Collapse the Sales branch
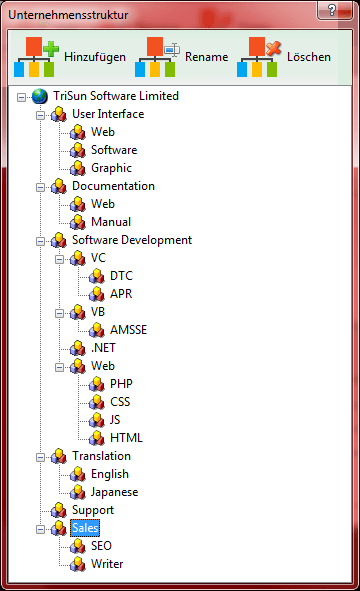This screenshot has width=360, height=591. click(40, 529)
